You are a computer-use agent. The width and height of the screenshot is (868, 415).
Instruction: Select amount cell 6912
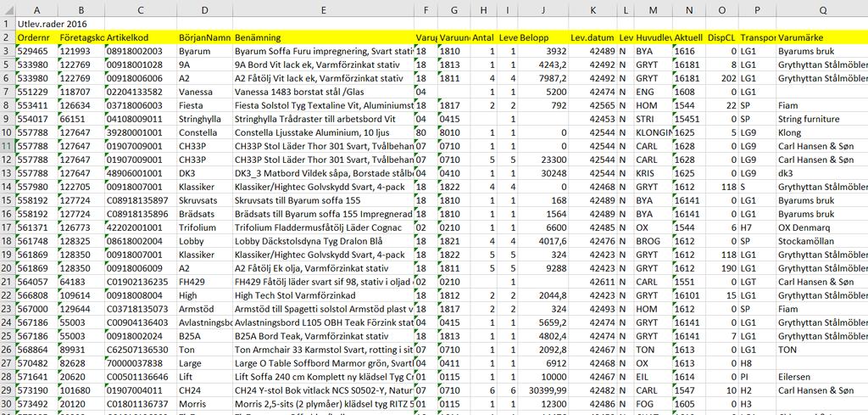coord(543,363)
